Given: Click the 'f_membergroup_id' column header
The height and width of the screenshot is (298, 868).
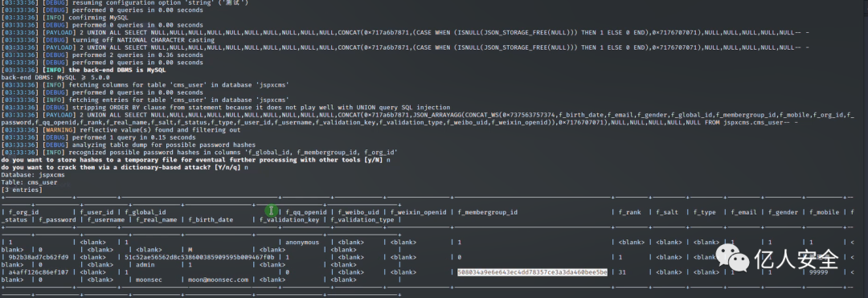Looking at the screenshot, I should [487, 212].
